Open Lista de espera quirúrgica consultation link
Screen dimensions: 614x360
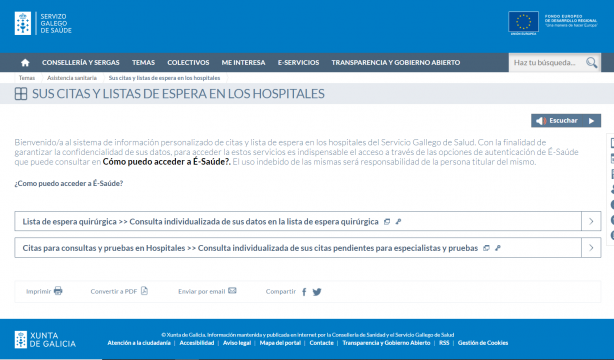click(200, 222)
